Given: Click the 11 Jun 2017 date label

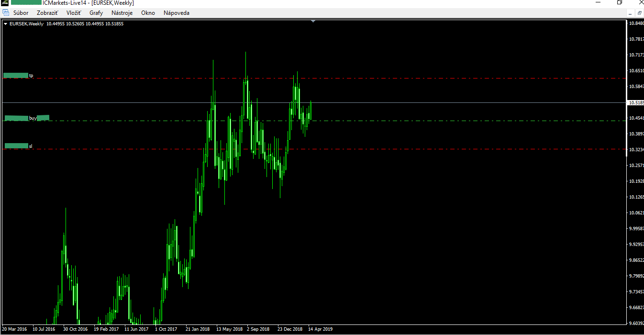Looking at the screenshot, I should click(x=136, y=329).
